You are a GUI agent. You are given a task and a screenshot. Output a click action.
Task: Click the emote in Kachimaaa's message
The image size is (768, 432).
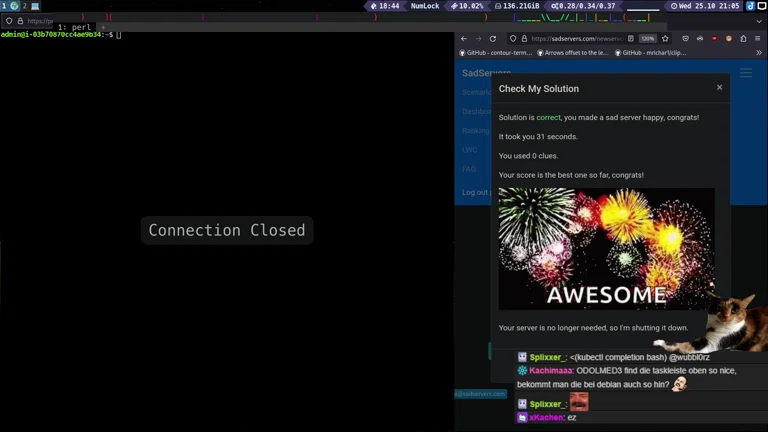[x=679, y=384]
